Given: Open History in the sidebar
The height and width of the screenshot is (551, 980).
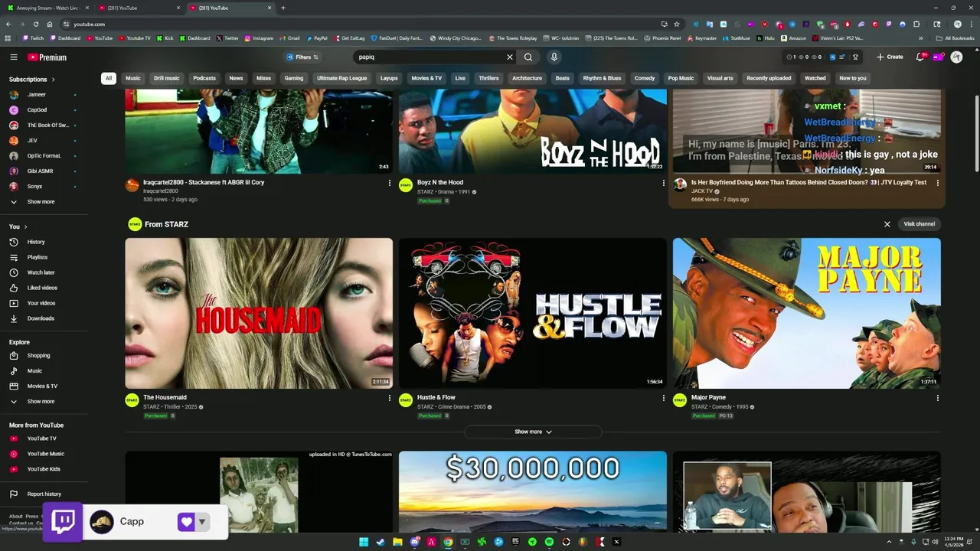Looking at the screenshot, I should (x=36, y=242).
